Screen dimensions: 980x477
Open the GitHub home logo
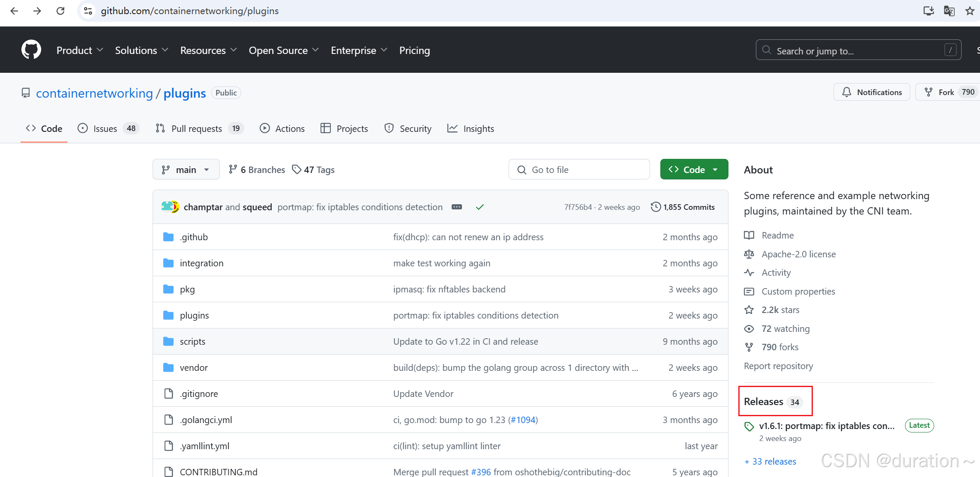tap(30, 49)
